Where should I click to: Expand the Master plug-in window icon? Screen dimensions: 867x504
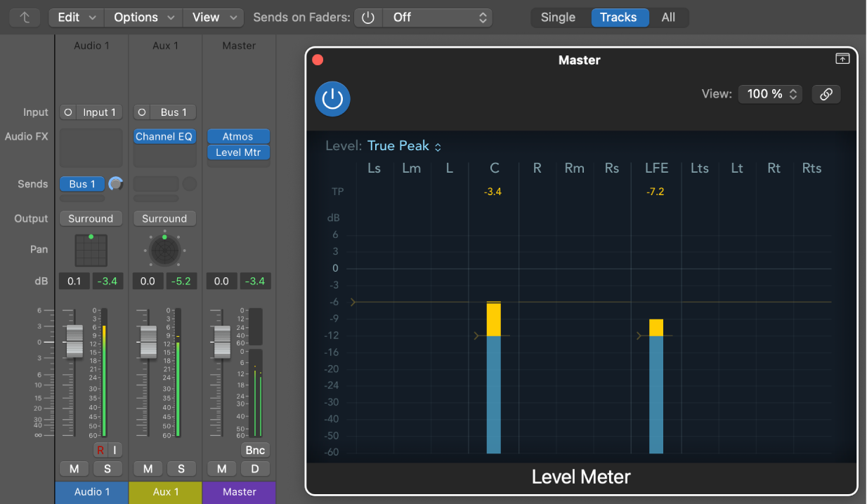pos(842,60)
